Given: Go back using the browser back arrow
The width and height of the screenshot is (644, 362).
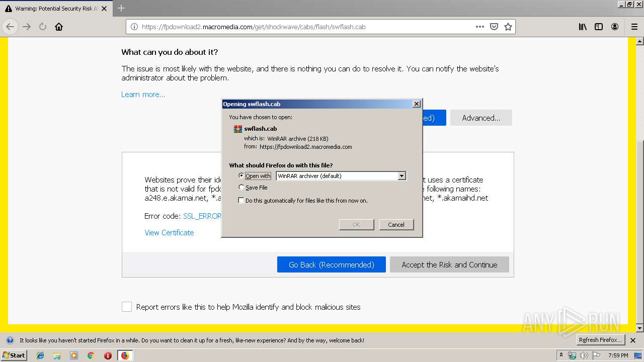Looking at the screenshot, I should click(x=10, y=27).
